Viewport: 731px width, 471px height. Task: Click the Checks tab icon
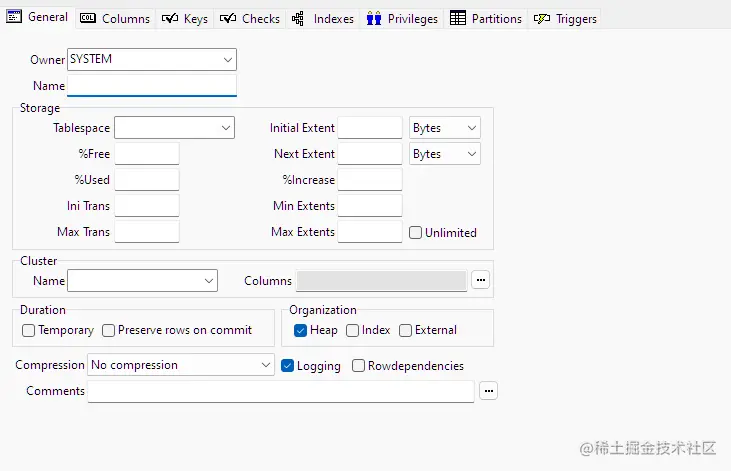pyautogui.click(x=228, y=18)
